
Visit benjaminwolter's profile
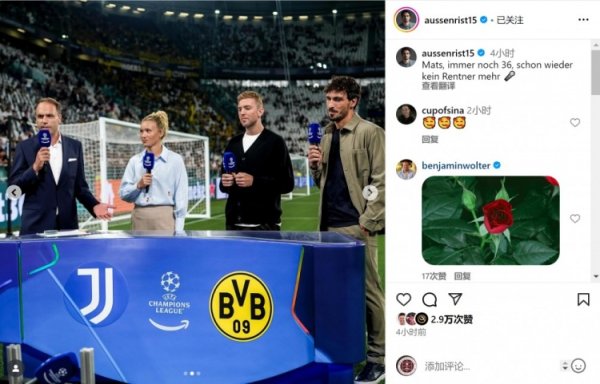(456, 166)
